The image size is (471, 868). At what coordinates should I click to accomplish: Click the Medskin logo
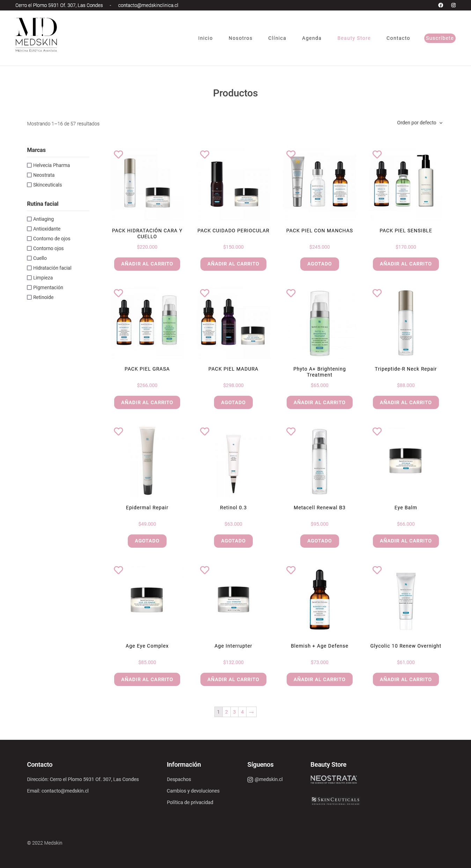coord(36,35)
